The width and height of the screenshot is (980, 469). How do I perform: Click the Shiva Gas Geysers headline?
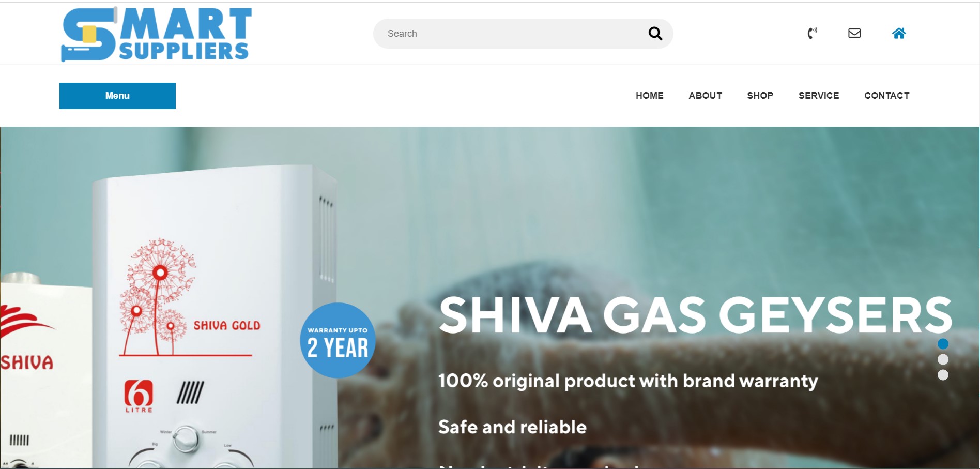click(x=695, y=315)
